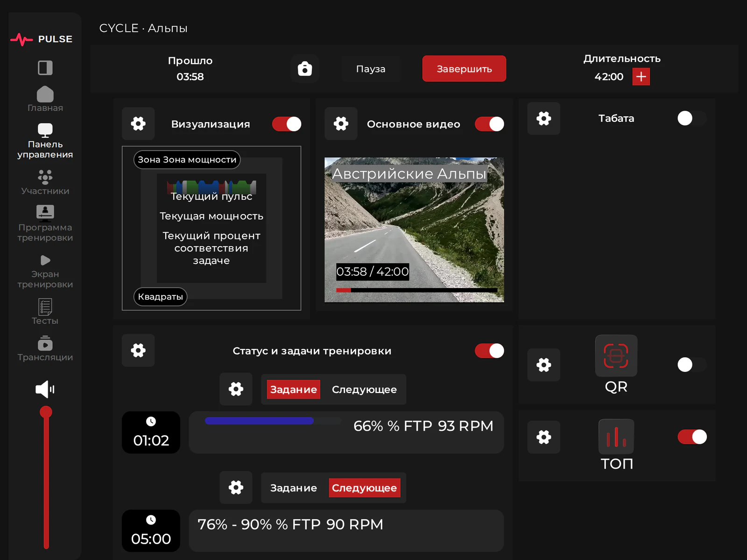The height and width of the screenshot is (560, 747).
Task: Click the 01:02 timer box
Action: pyautogui.click(x=151, y=432)
